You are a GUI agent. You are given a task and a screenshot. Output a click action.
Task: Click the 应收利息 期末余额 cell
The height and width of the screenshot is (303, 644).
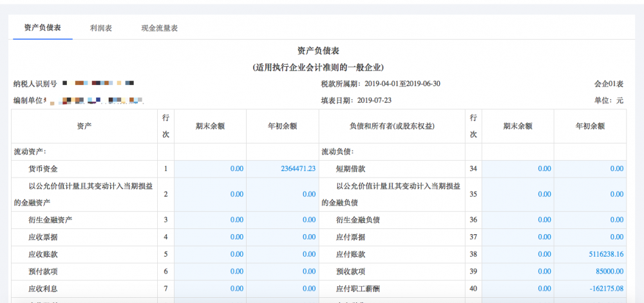coord(210,288)
